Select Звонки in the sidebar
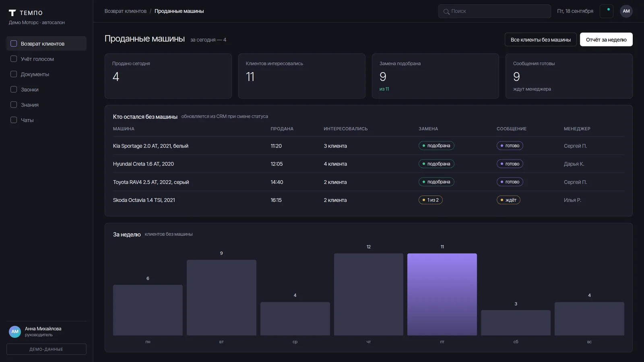Image resolution: width=644 pixels, height=362 pixels. [x=46, y=89]
